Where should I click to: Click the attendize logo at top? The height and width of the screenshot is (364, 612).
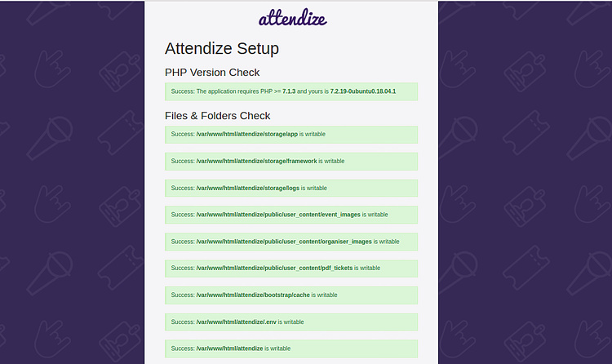[292, 18]
